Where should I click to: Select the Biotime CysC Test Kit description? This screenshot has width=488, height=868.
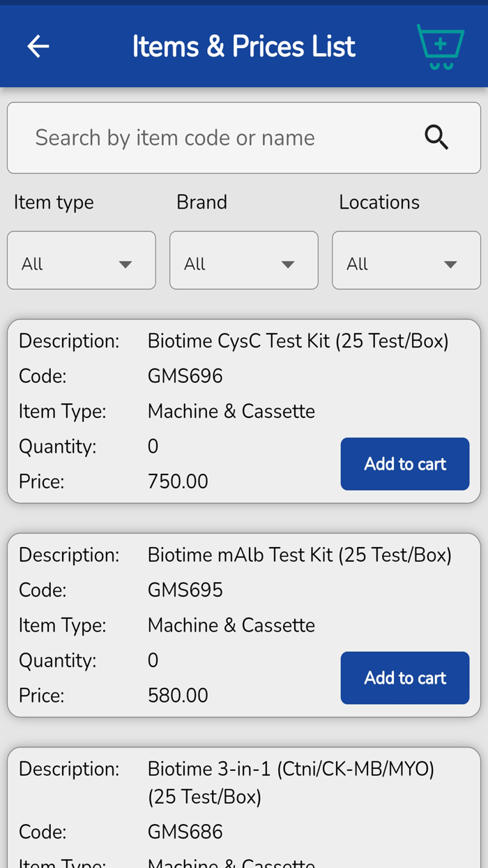click(298, 341)
